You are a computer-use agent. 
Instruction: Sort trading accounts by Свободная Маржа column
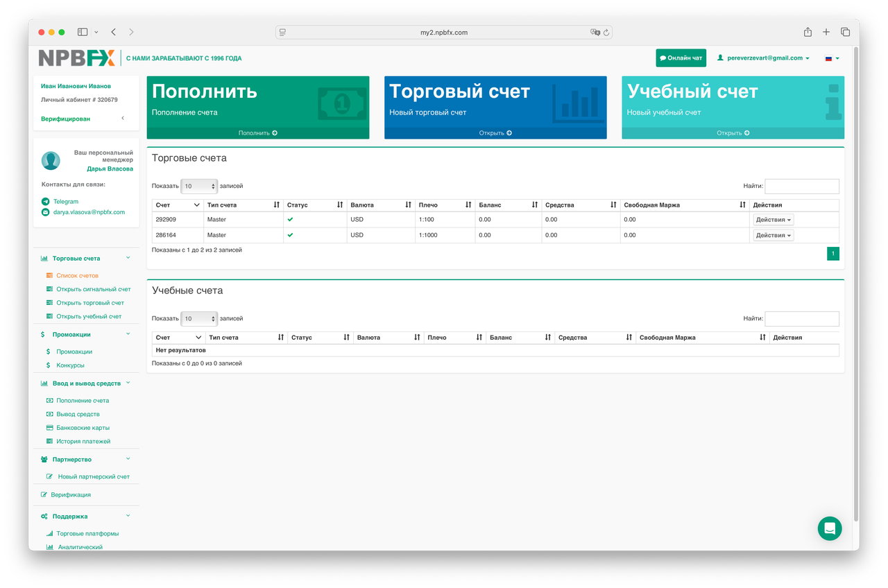click(x=685, y=205)
